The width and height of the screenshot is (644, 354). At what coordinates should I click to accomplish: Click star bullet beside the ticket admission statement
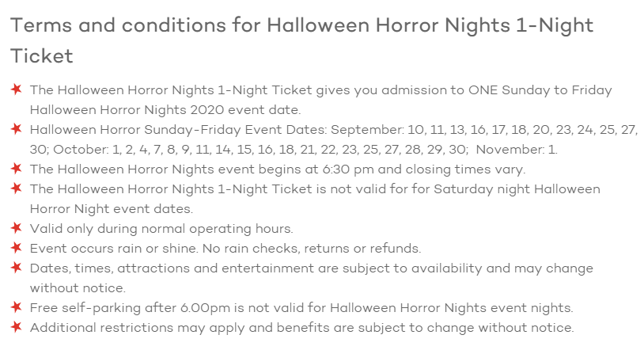16,90
